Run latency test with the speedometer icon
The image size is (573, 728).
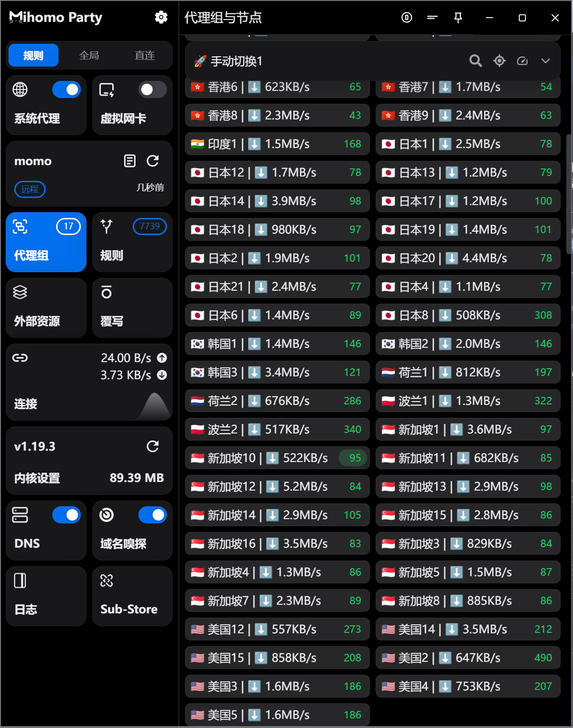coord(522,61)
